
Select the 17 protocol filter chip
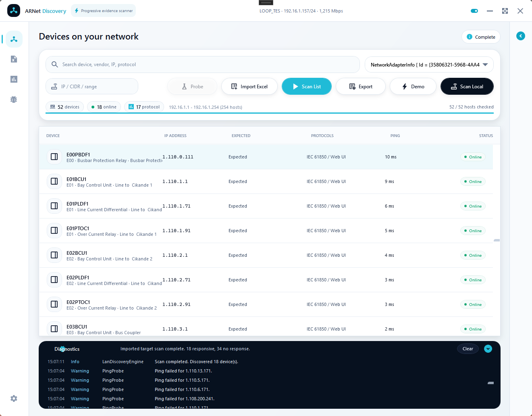tap(144, 107)
